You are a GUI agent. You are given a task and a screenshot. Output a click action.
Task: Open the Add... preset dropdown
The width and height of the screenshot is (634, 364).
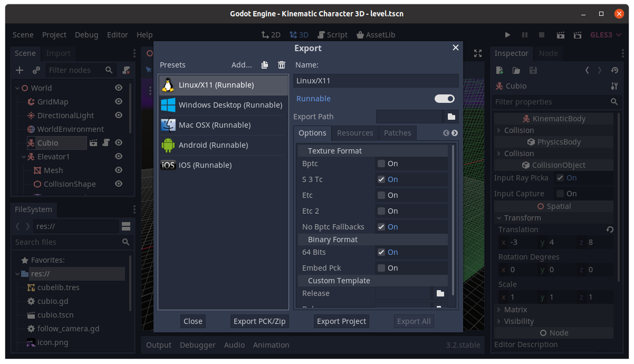(x=242, y=65)
